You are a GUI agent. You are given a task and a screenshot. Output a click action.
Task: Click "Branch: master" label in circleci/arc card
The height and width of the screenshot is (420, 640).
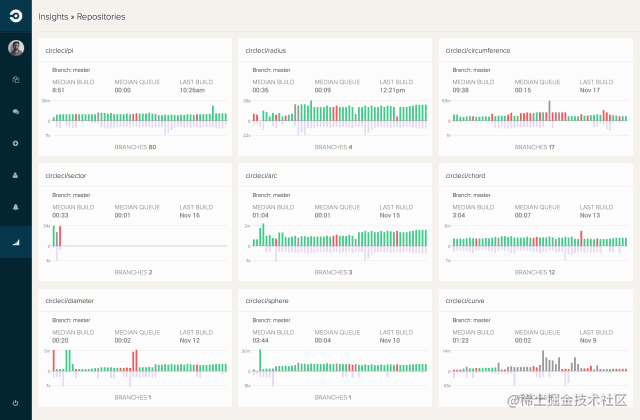tap(271, 195)
